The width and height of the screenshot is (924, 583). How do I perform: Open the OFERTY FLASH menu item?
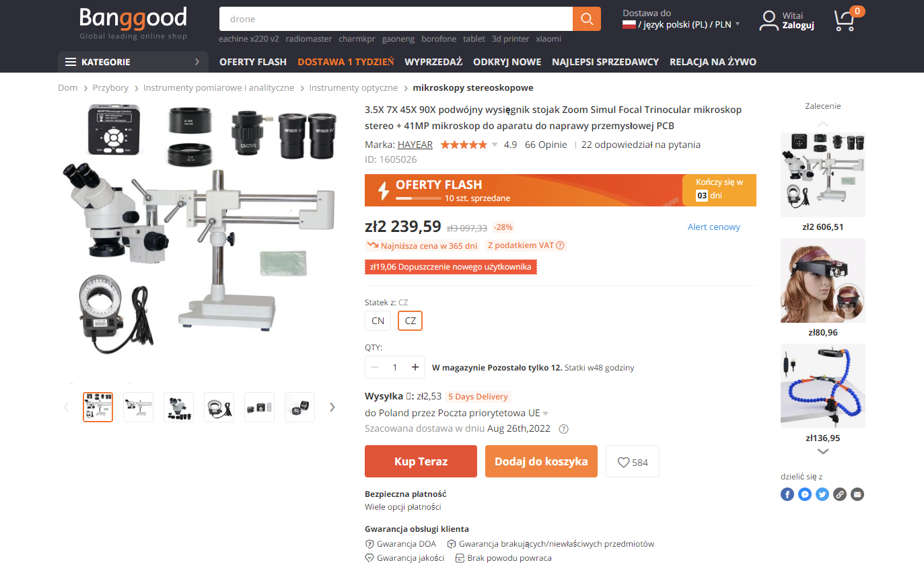click(x=253, y=62)
